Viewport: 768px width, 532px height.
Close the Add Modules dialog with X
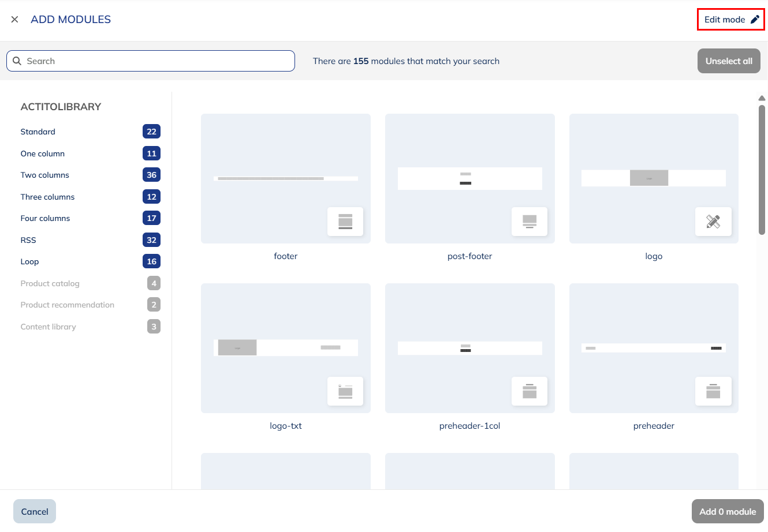click(x=15, y=20)
